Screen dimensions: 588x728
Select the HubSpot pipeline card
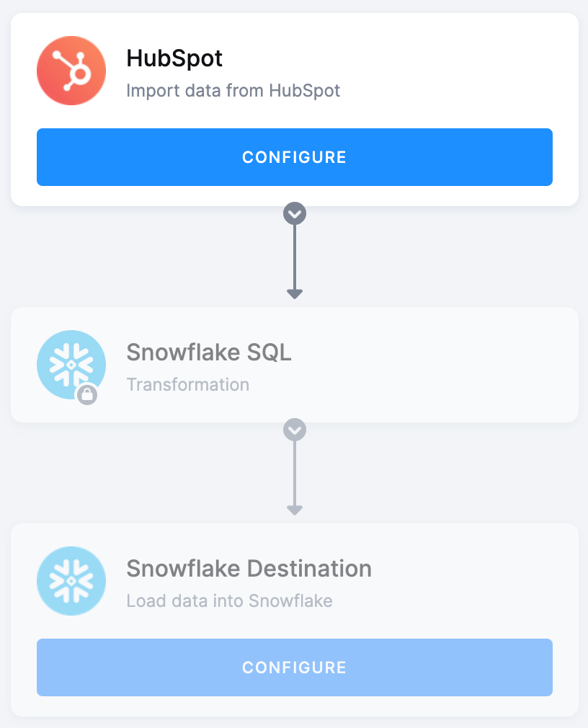click(294, 108)
